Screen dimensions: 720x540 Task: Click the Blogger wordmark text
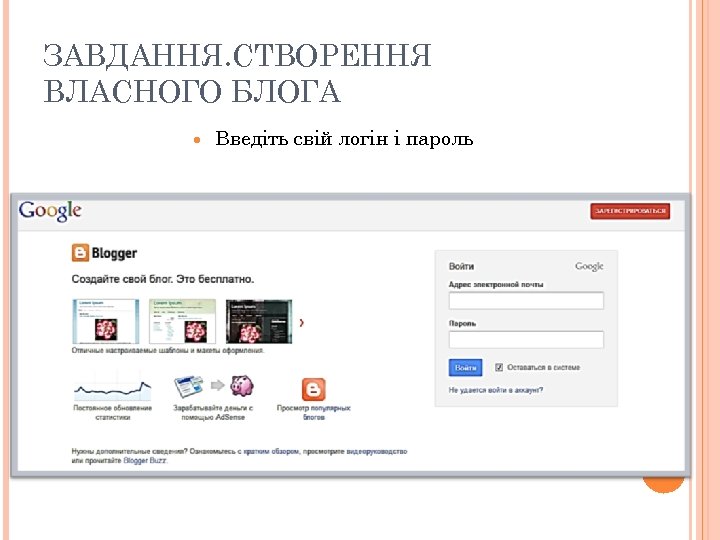click(114, 253)
